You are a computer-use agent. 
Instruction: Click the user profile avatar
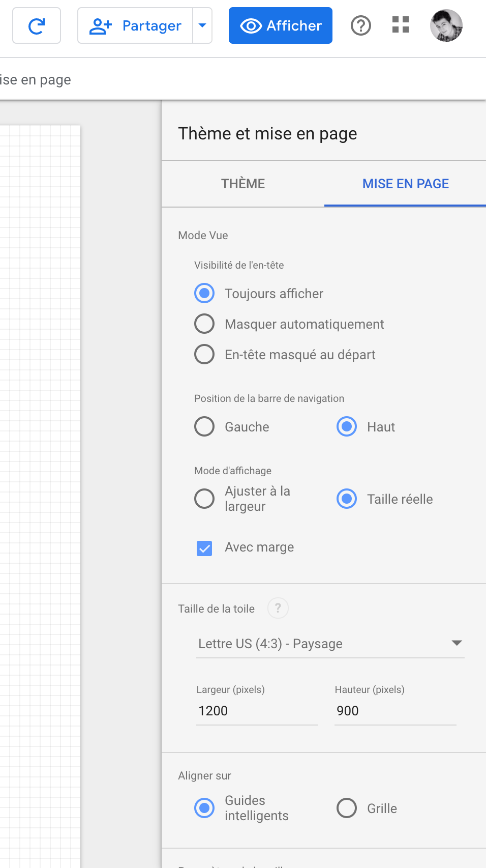(x=446, y=25)
